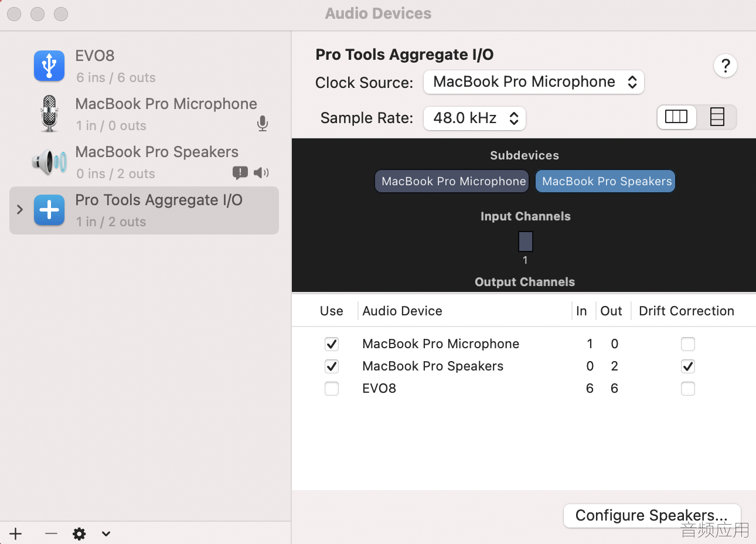Viewport: 756px width, 544px height.
Task: Enable Use checkbox for EVO8
Action: [x=332, y=389]
